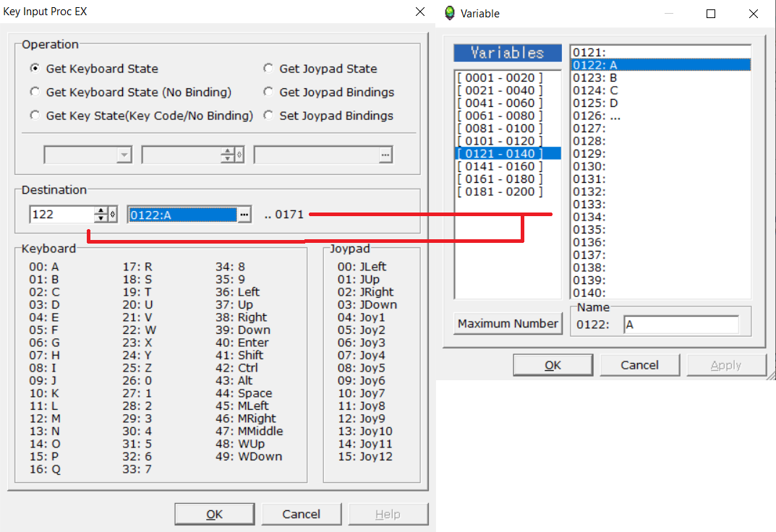
Task: Close the Key Input Proc EX dialog
Action: point(419,12)
